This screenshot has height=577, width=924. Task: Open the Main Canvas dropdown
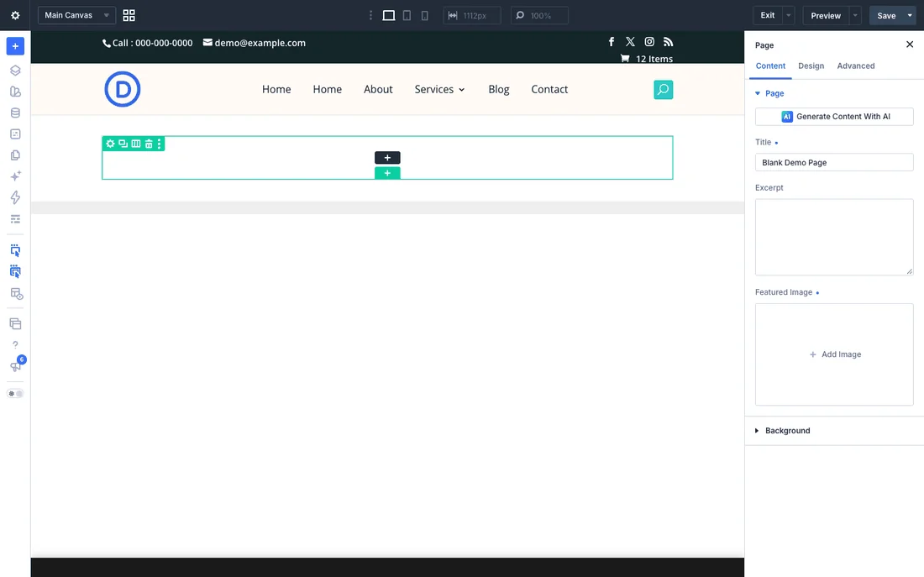click(x=76, y=15)
